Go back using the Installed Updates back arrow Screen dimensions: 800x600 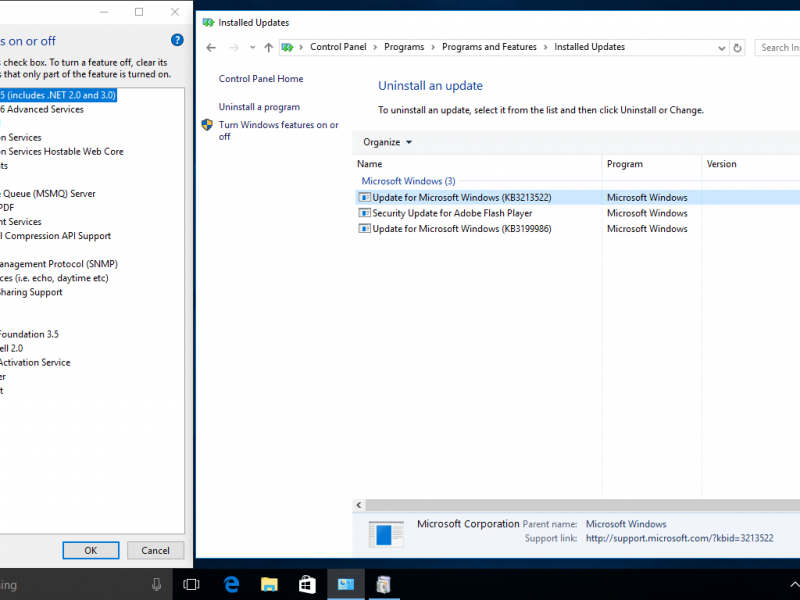coord(211,47)
